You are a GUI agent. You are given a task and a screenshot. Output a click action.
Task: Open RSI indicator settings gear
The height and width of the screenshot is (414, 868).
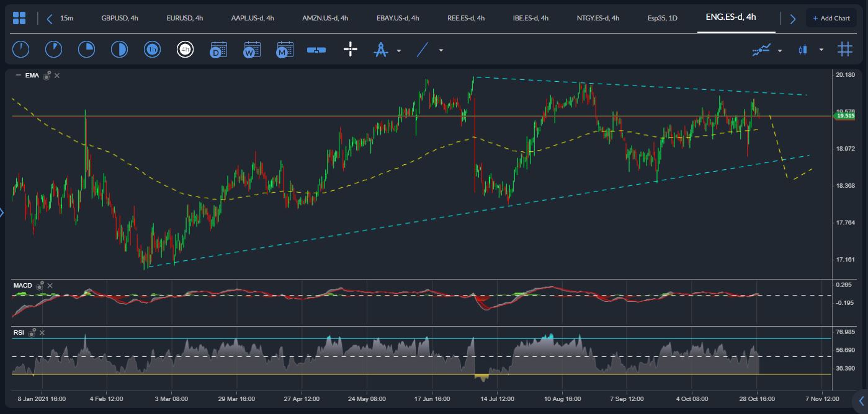point(32,332)
